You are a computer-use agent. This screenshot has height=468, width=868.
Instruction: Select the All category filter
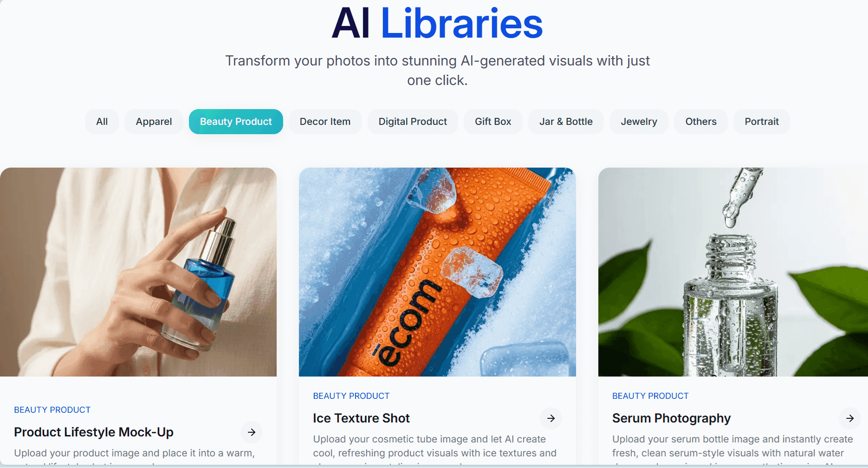click(x=102, y=122)
